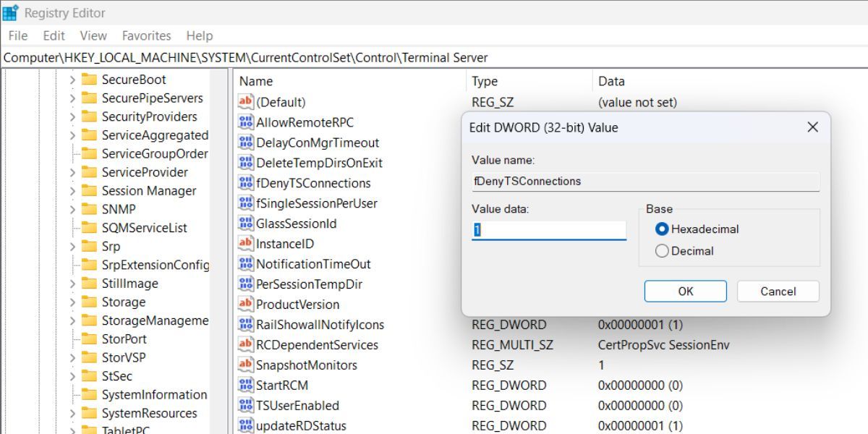Click the 'CertPropSvc SessionEnv' data cell
868x434 pixels.
point(664,345)
